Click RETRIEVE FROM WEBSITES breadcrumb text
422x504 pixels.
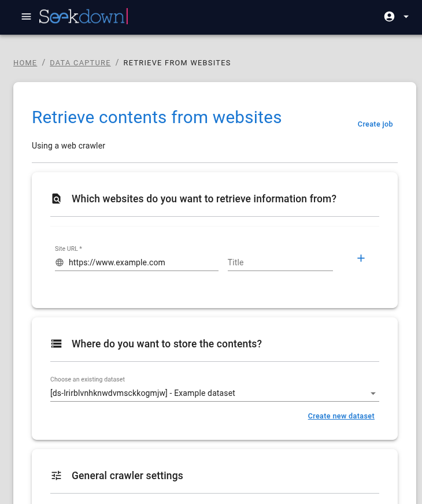177,62
